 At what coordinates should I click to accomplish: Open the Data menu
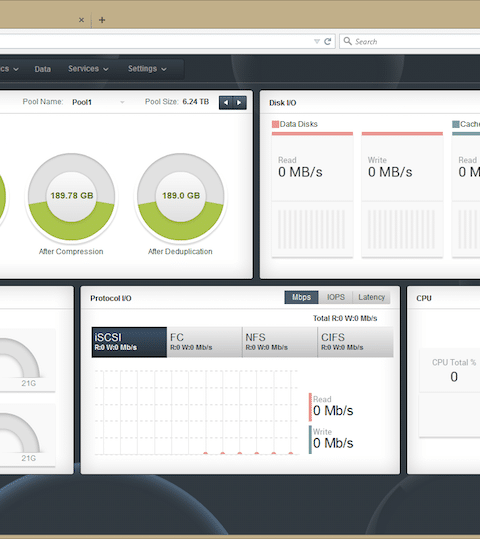(43, 69)
